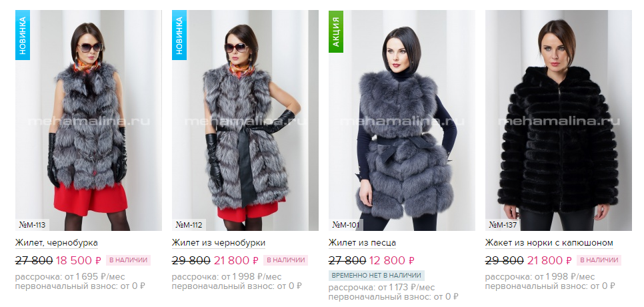Open the №M-137 mink jacket photo
The image size is (644, 307).
coord(559,120)
